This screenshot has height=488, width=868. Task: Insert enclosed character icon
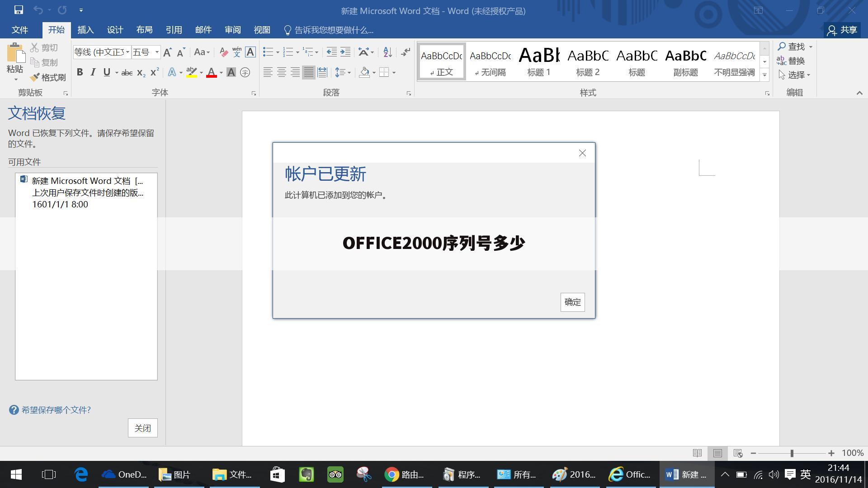click(x=245, y=72)
